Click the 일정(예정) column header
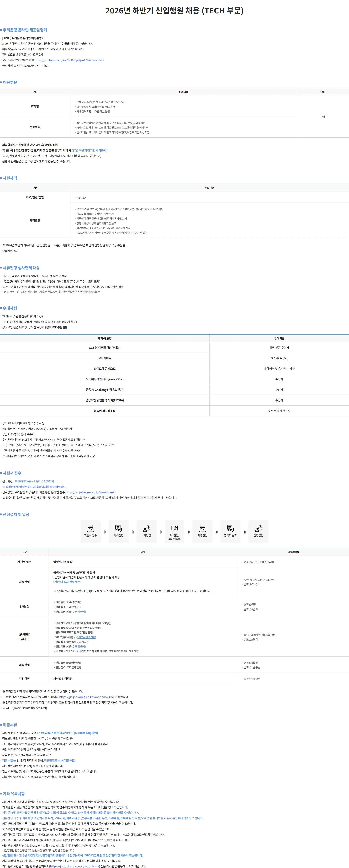This screenshot has height=868, width=349. coord(293,552)
